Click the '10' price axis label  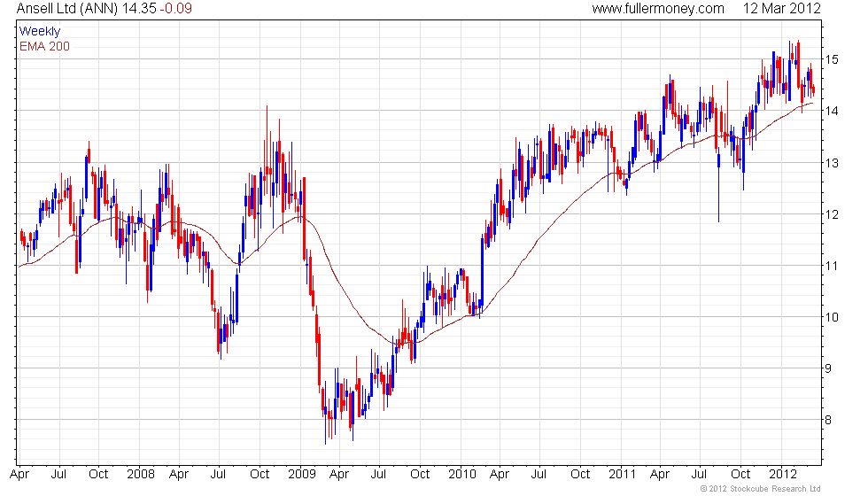pos(832,317)
